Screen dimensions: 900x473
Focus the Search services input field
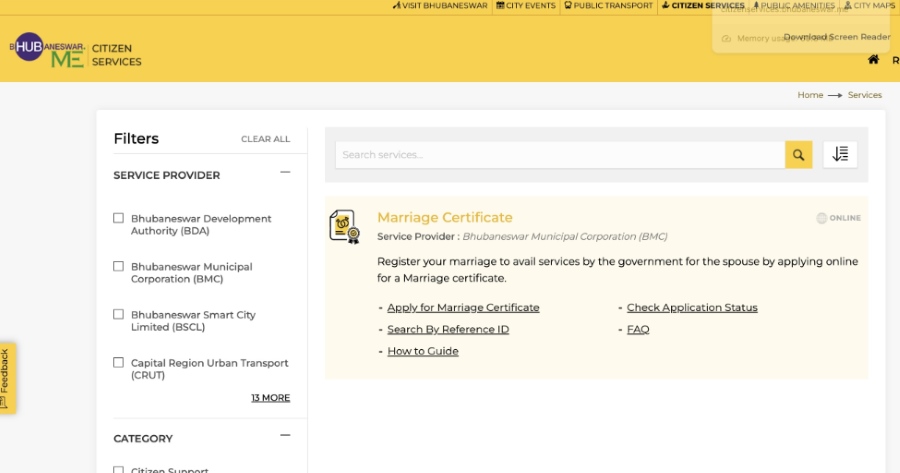point(560,155)
